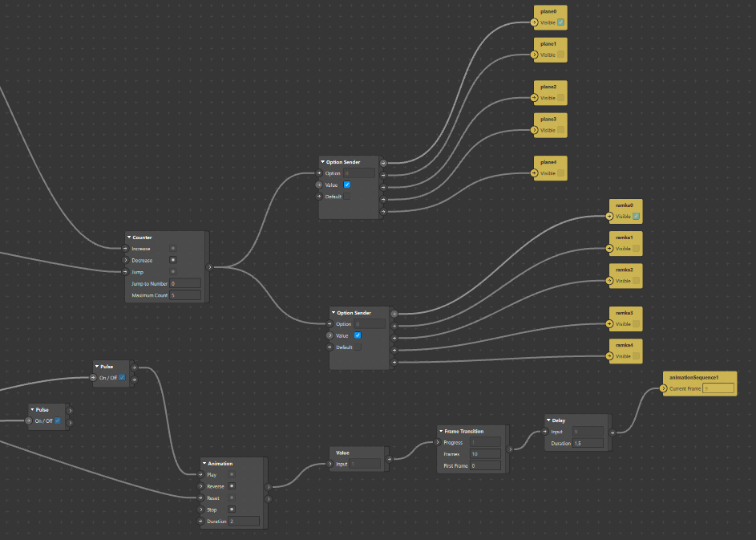Toggle On/Off checkbox of Pulse wired to Animation
Image resolution: width=756 pixels, height=540 pixels.
point(122,377)
